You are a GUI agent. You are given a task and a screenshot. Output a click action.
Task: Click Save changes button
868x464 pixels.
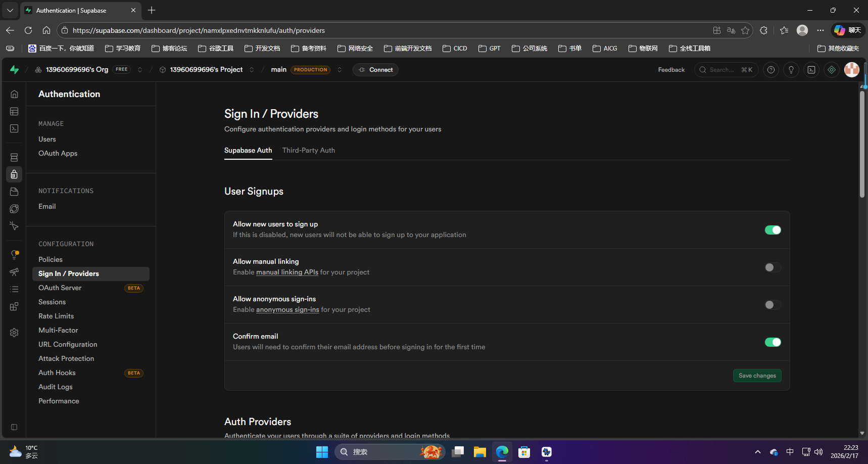coord(757,376)
